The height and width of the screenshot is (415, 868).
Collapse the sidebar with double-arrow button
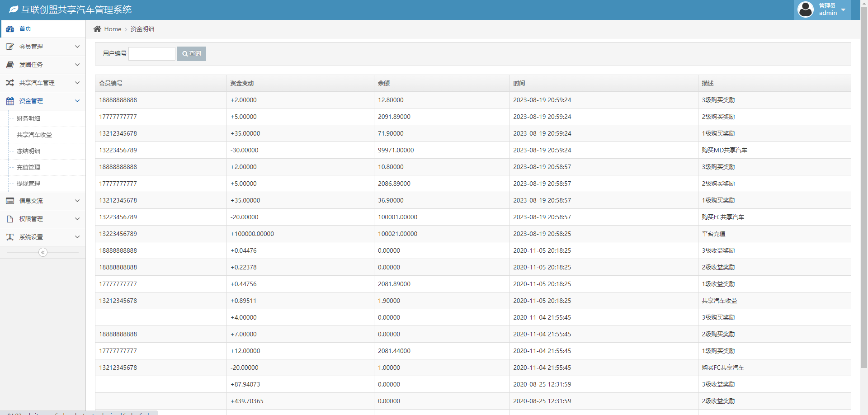click(x=43, y=252)
